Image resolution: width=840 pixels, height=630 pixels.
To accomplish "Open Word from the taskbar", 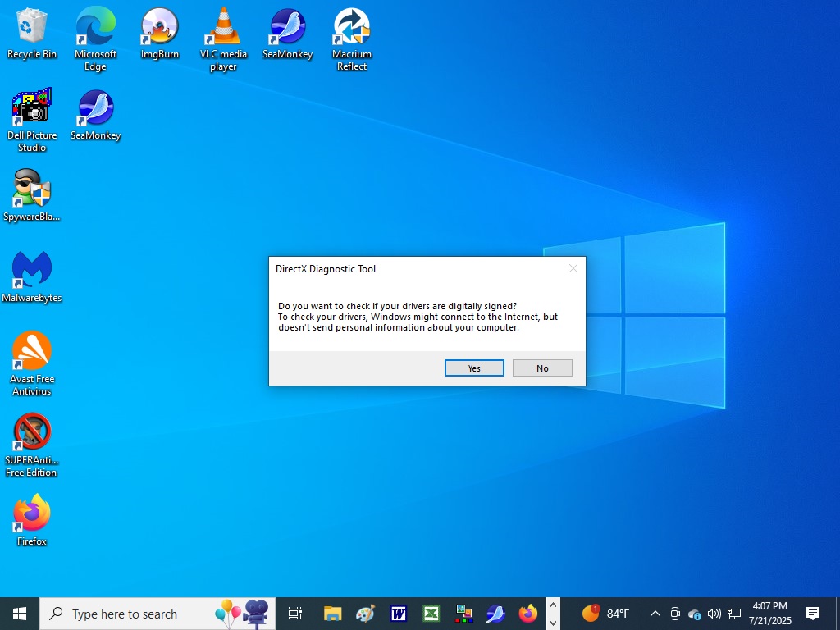I will [398, 614].
